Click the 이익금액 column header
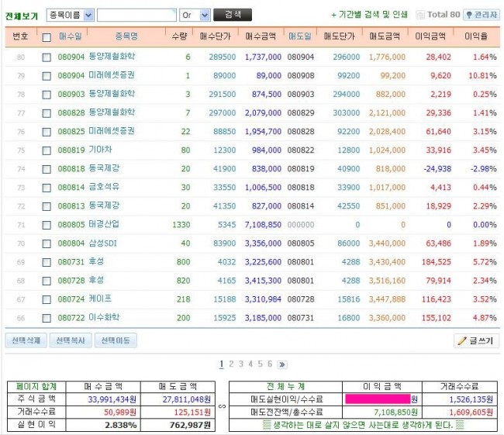504x435 pixels. pyautogui.click(x=430, y=36)
